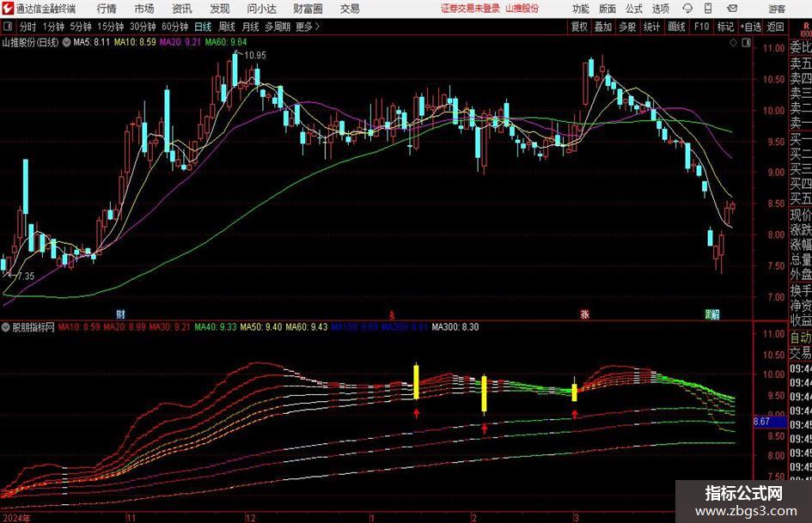812x523 pixels.
Task: Add stock with +自选 button
Action: [750, 27]
